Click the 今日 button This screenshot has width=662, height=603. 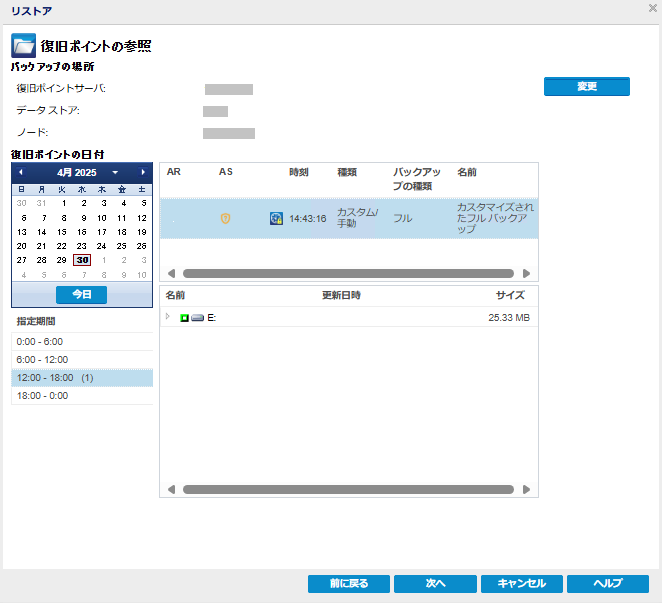[81, 294]
